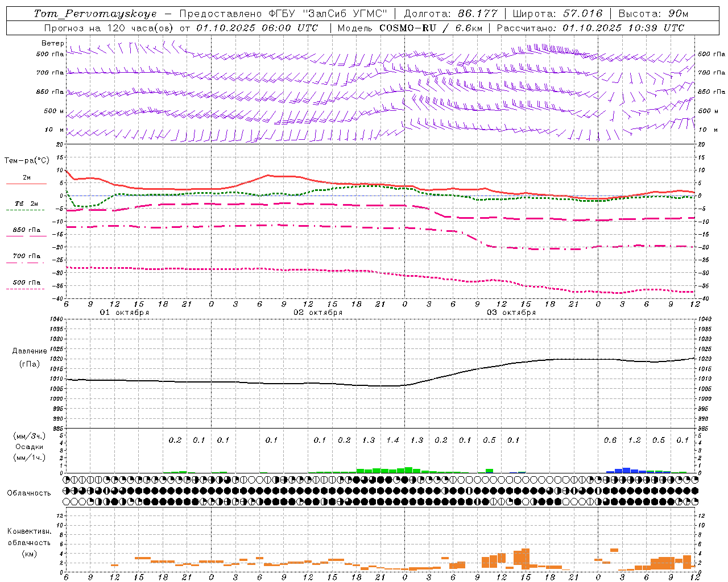728x582 pixels.
Task: Click the date label 01 октября
Action: 125,313
